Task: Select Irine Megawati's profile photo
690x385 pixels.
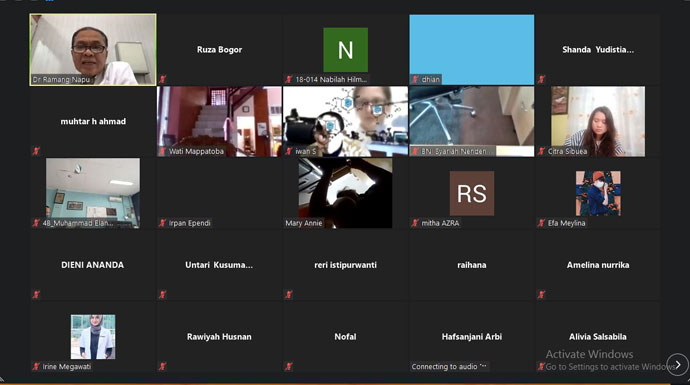Action: click(93, 337)
